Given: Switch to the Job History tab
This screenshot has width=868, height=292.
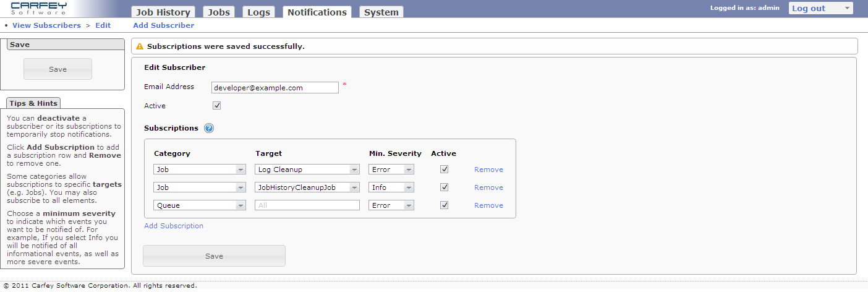Looking at the screenshot, I should point(163,12).
